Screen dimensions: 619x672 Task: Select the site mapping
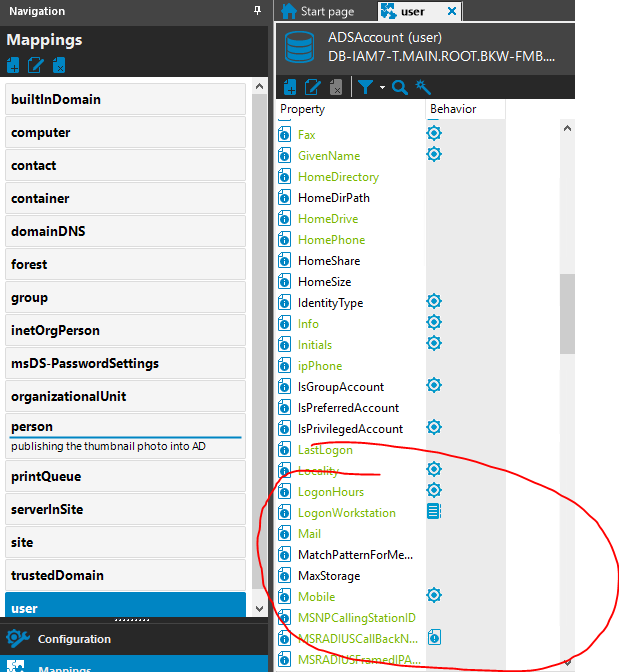125,542
